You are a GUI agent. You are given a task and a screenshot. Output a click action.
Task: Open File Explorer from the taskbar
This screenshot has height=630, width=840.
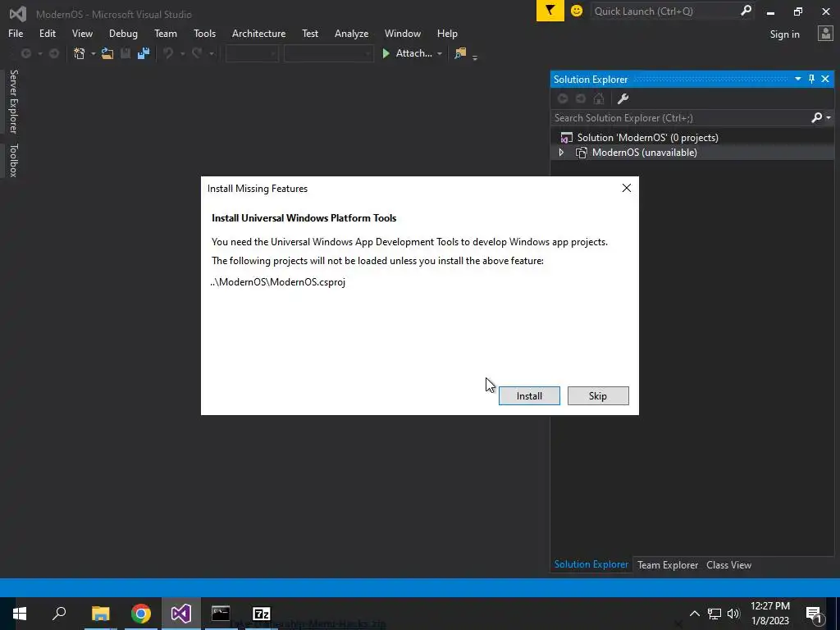[x=100, y=614]
